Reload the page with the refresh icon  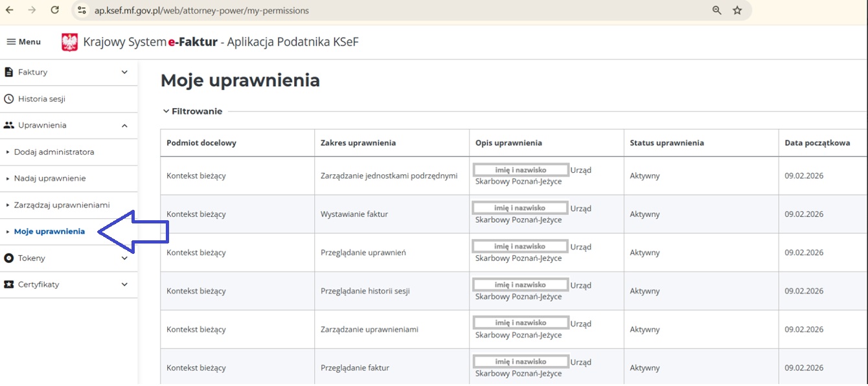[55, 10]
